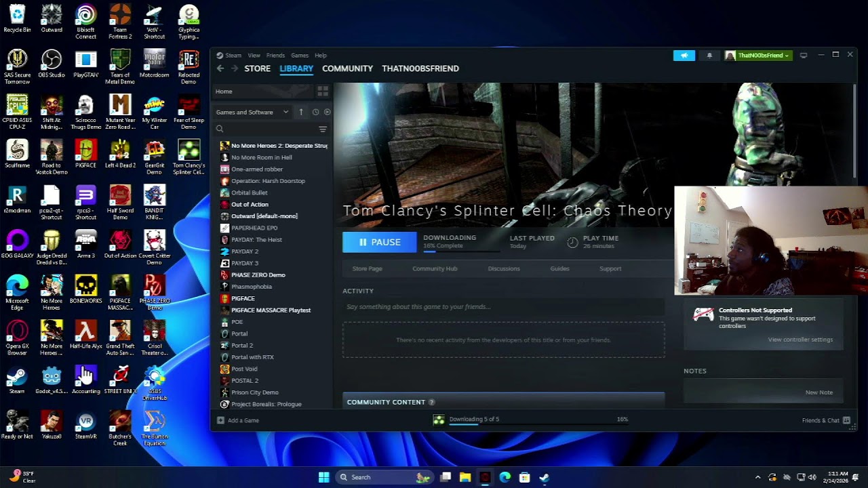
Task: Open Steam notifications bell
Action: (x=709, y=56)
